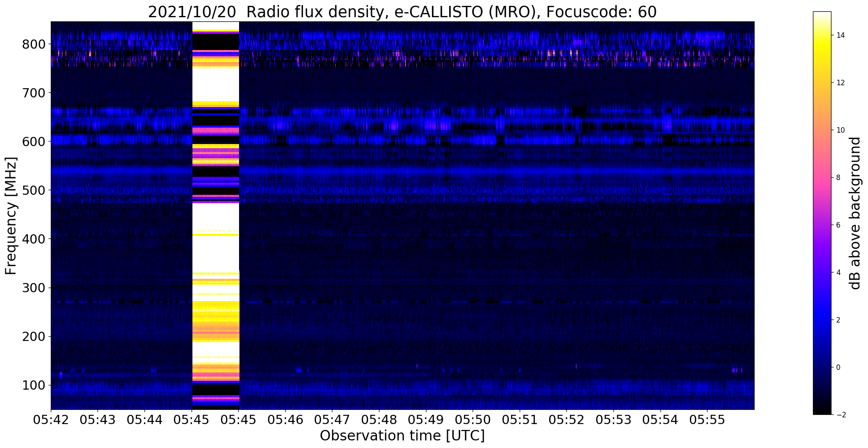This screenshot has height=448, width=868.
Task: Click the 05:54 time tick label
Action: click(661, 420)
